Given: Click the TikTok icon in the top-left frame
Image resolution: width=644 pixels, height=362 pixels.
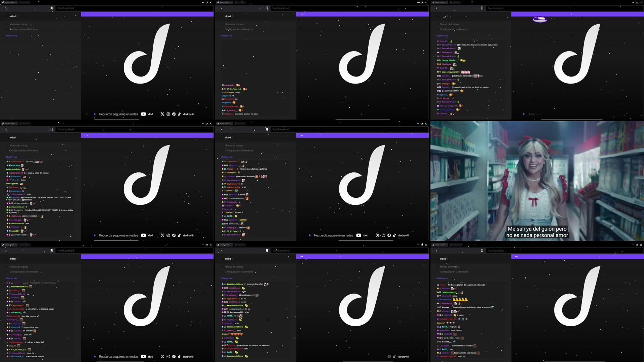Looking at the screenshot, I should pos(179,114).
